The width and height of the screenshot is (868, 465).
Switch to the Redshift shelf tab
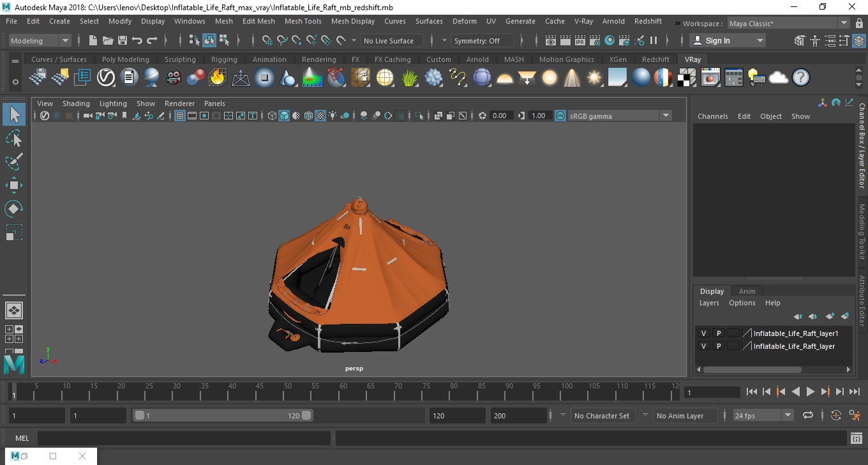[655, 59]
